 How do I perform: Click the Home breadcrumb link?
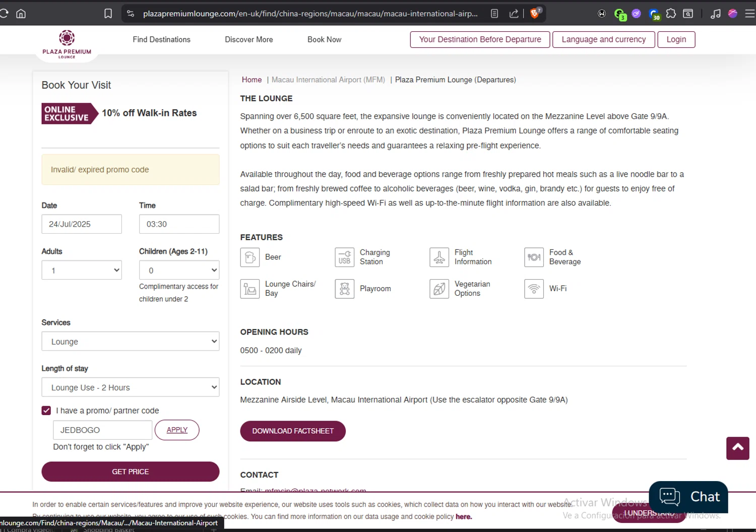click(x=251, y=80)
